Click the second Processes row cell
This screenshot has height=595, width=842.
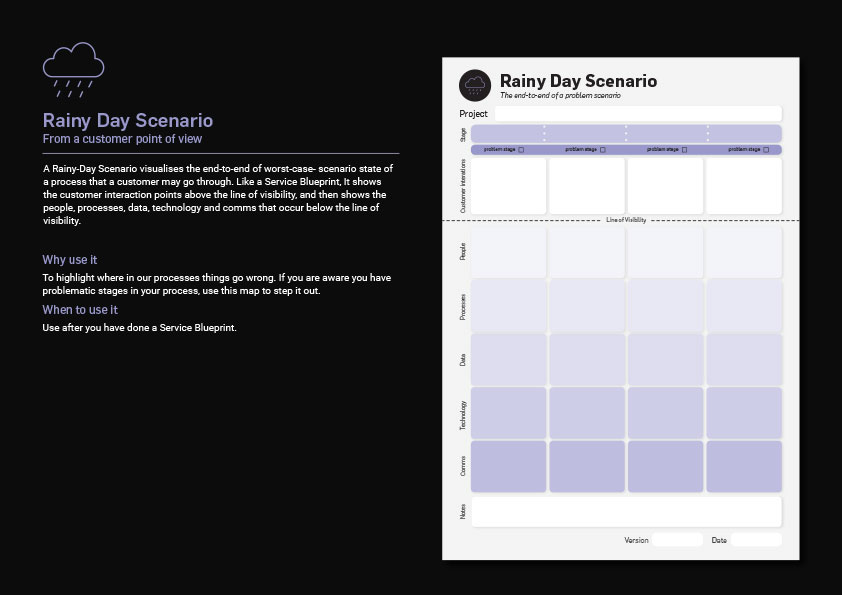(x=587, y=305)
